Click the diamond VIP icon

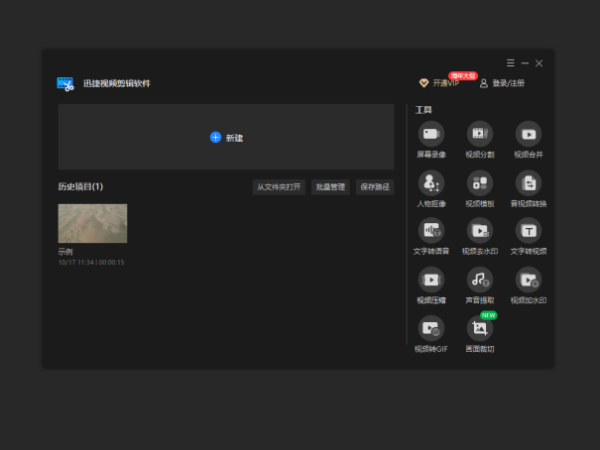pos(424,83)
